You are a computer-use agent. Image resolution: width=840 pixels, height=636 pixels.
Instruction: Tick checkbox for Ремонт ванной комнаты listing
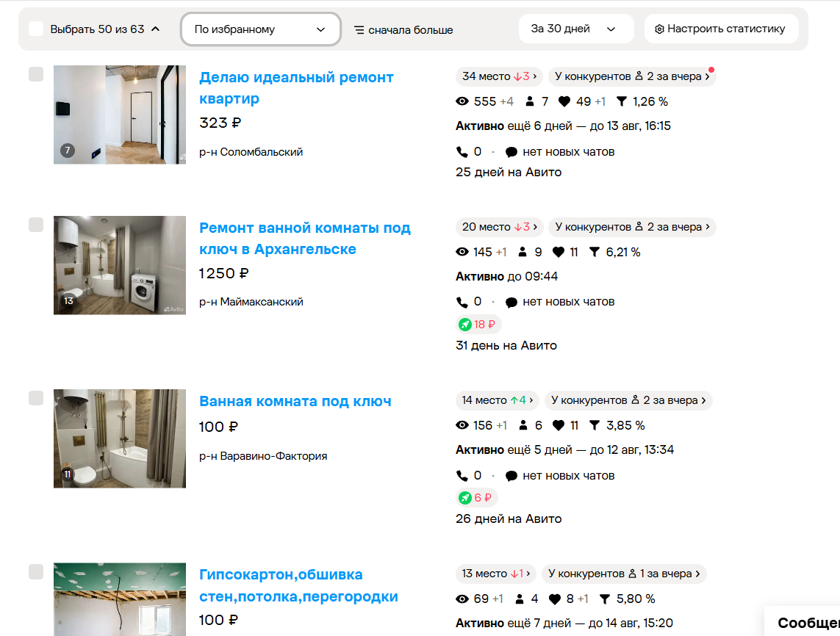(x=36, y=224)
